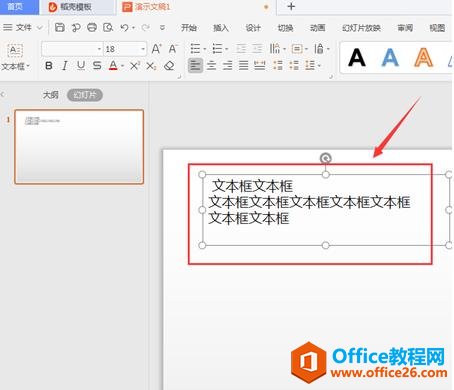Apply Subscript formatting
The height and width of the screenshot is (390, 454).
(151, 66)
